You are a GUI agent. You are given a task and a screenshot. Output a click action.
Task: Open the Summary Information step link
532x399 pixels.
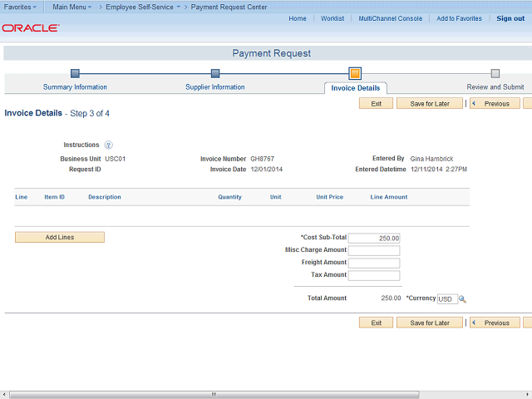click(75, 86)
